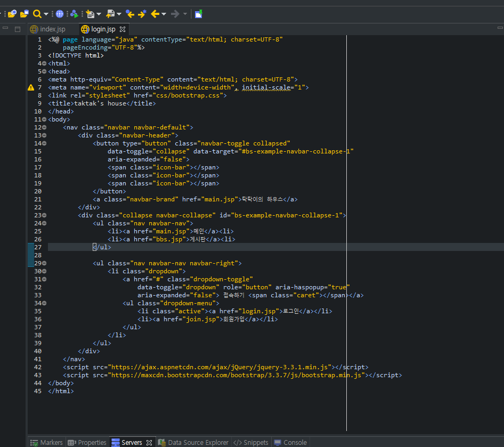Screen dimensions: 504x447
Task: Open the Forward history dropdown arrow
Action: pyautogui.click(x=185, y=14)
